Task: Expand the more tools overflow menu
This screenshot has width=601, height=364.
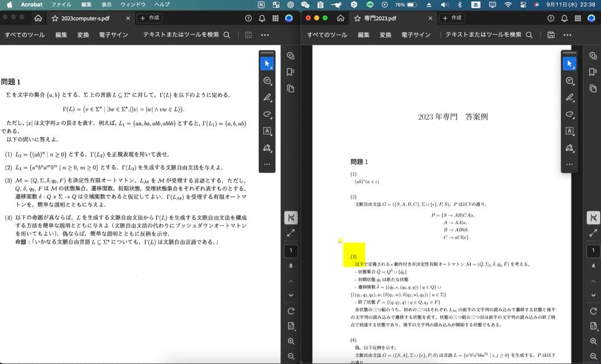Action: (x=567, y=35)
